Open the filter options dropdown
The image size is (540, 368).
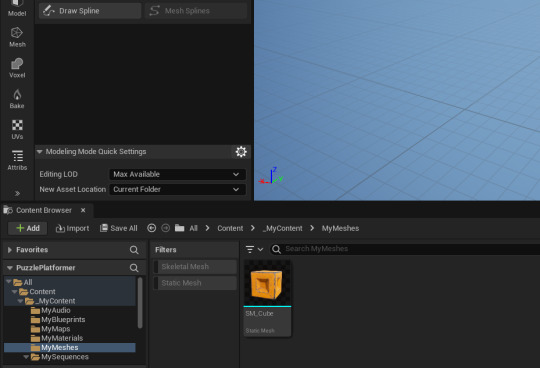(x=254, y=249)
